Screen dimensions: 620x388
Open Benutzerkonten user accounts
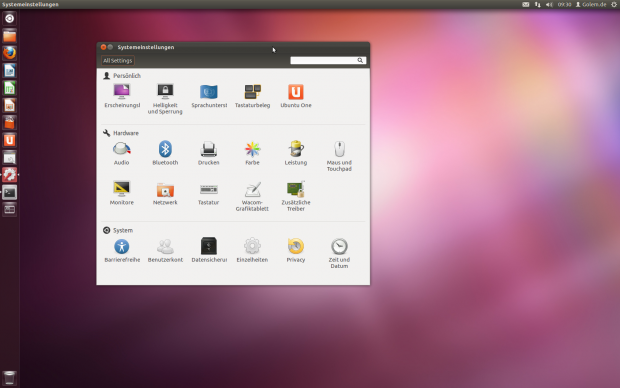(x=165, y=250)
